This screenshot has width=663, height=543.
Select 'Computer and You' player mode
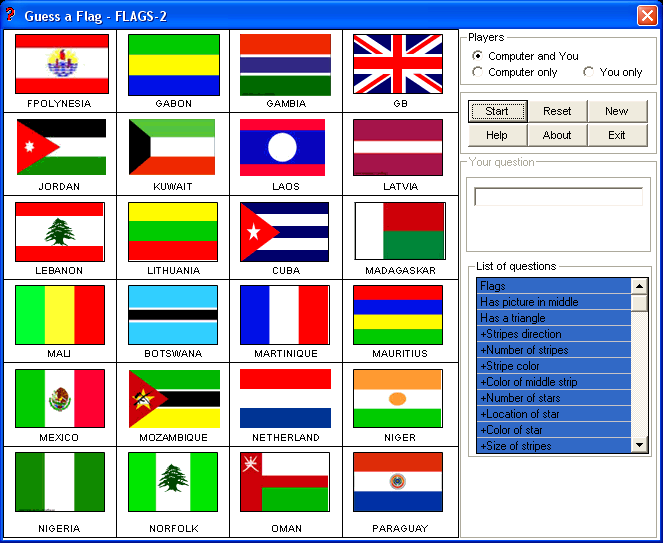pos(478,56)
